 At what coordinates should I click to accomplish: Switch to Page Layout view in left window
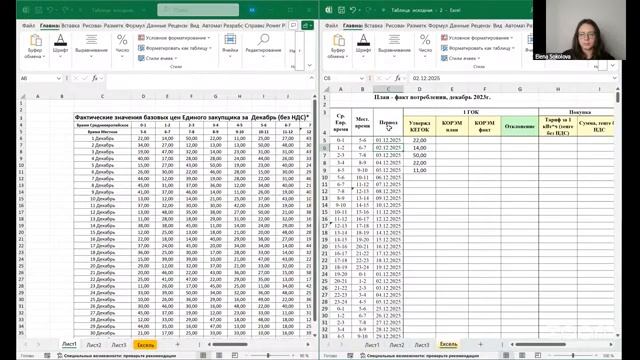coord(219,356)
